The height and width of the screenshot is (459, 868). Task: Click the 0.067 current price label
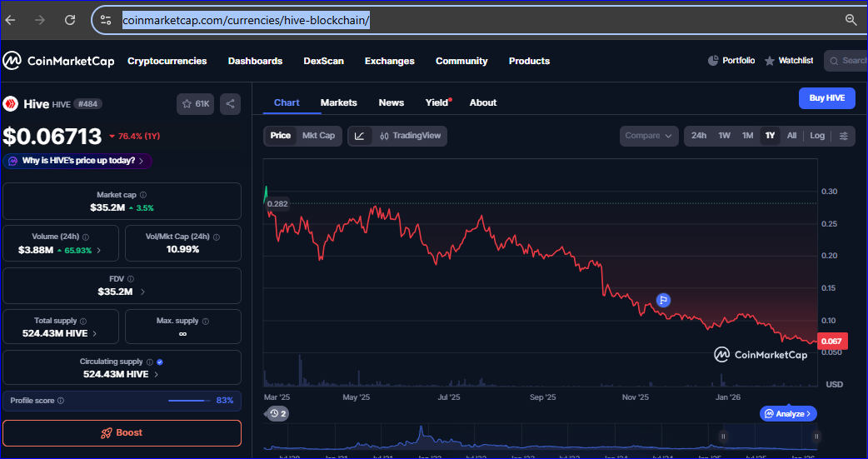tap(831, 341)
